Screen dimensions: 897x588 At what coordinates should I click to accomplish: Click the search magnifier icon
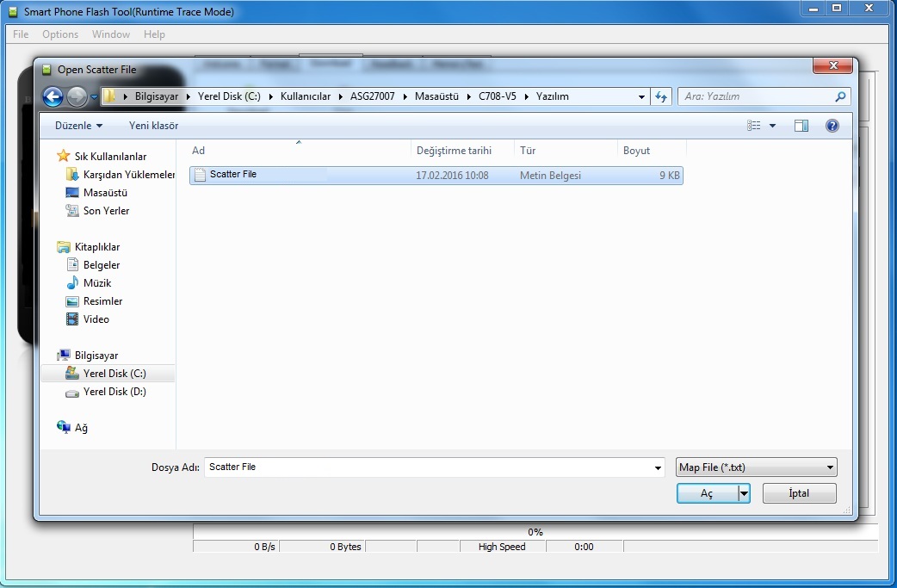point(840,96)
